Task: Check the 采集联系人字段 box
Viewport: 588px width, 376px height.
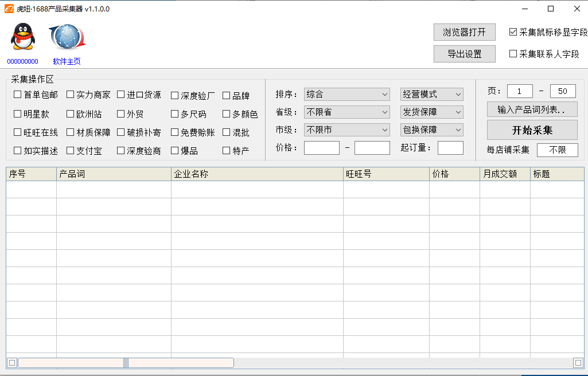Action: coord(513,54)
